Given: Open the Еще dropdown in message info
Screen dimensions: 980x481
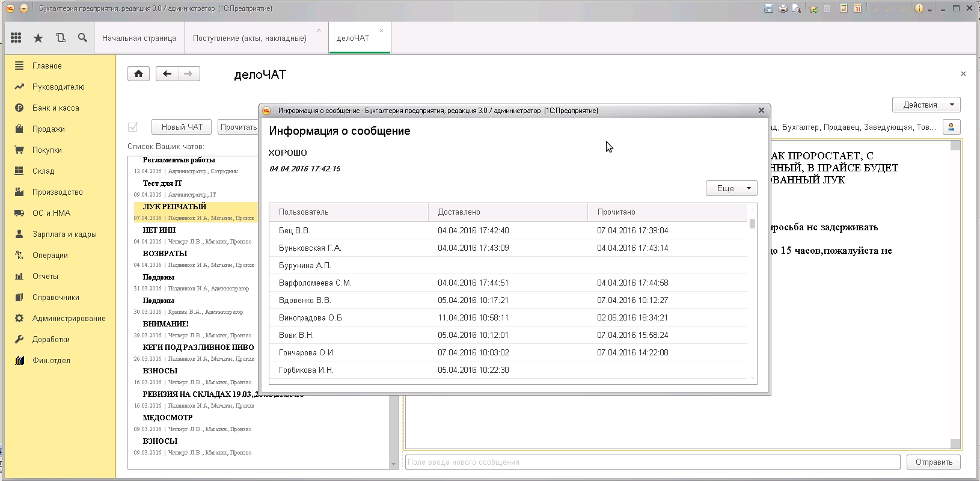Looking at the screenshot, I should (731, 188).
